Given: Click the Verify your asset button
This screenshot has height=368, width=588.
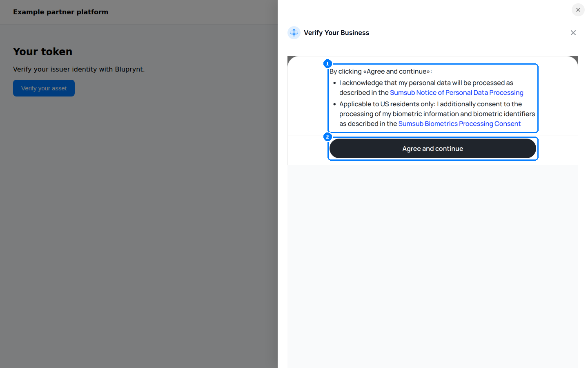Looking at the screenshot, I should (x=44, y=88).
